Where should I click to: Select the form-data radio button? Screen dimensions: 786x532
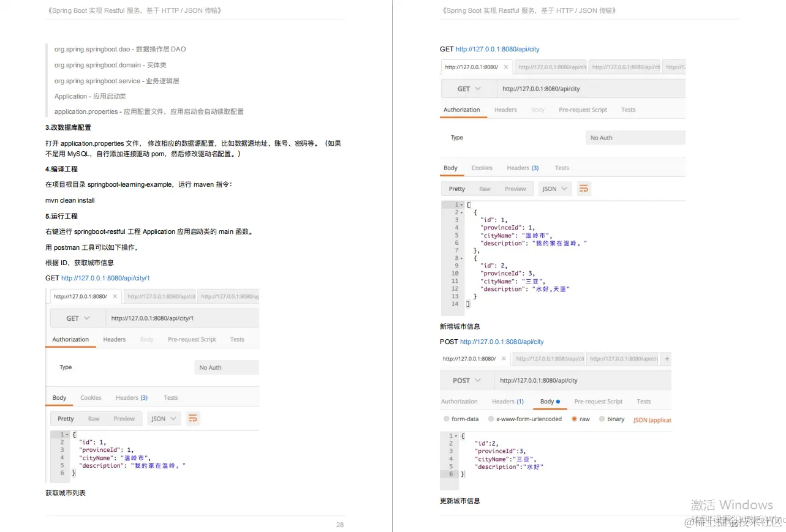[447, 419]
